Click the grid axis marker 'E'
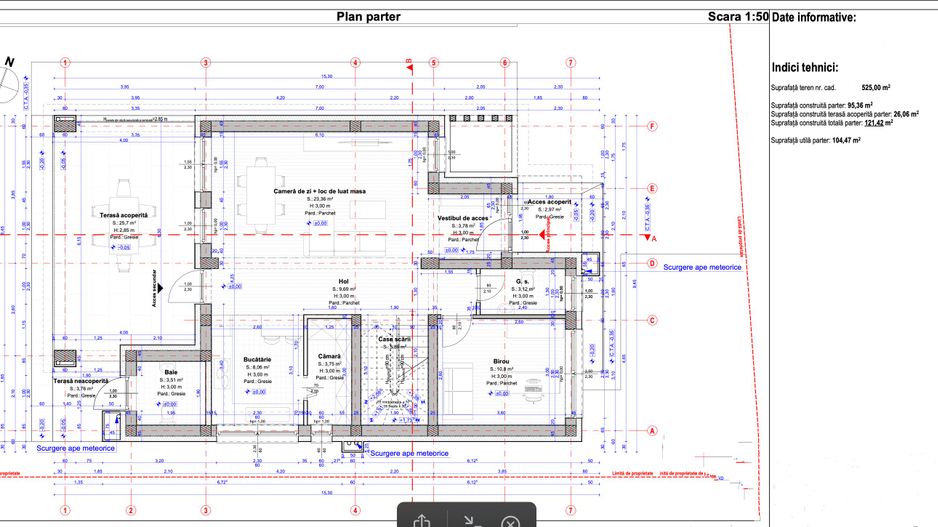The image size is (938, 527). coord(652,188)
